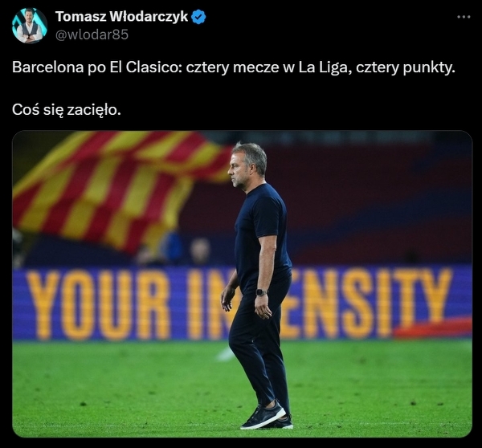Click the coach's dark sneakers in the photo
Screen dimensions: 482x448
267,417
